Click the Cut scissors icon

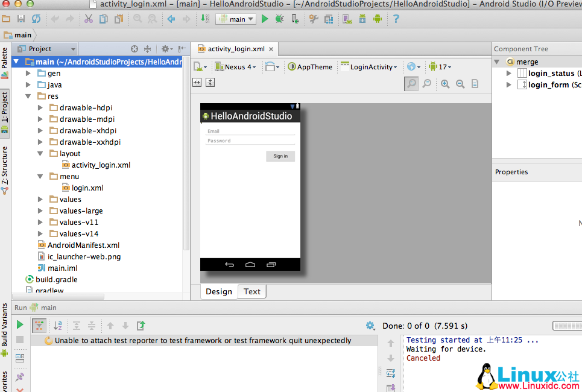click(88, 19)
